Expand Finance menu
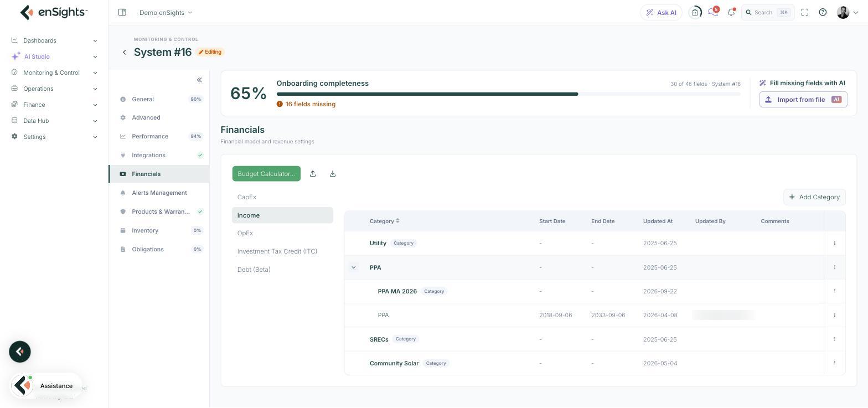This screenshot has height=408, width=868. [54, 105]
